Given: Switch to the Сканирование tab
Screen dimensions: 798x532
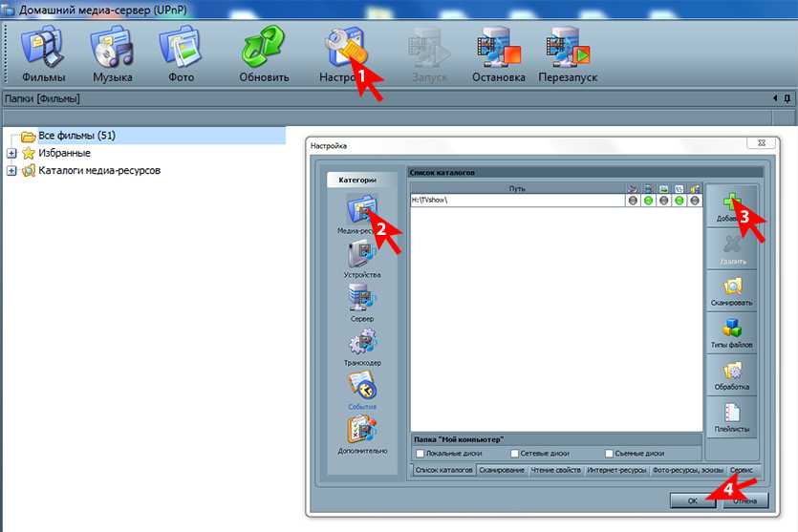Looking at the screenshot, I should point(502,471).
